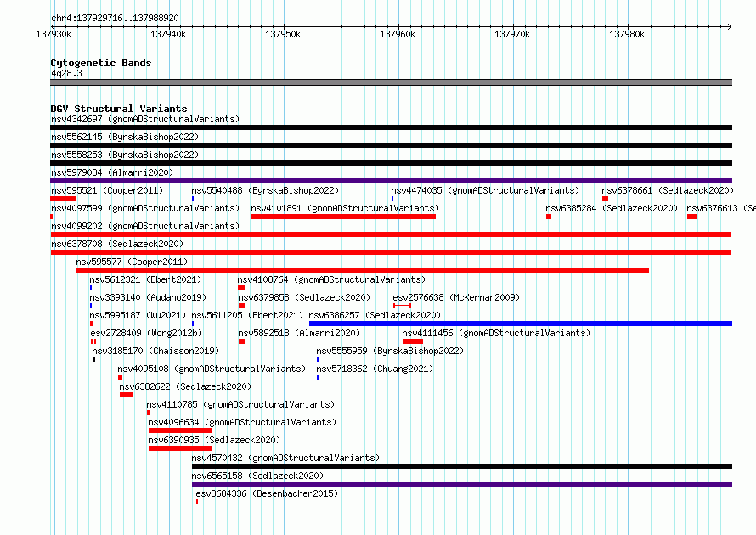Select nsv5718362 (Chuang2021) label
The width and height of the screenshot is (756, 535).
pyautogui.click(x=375, y=369)
